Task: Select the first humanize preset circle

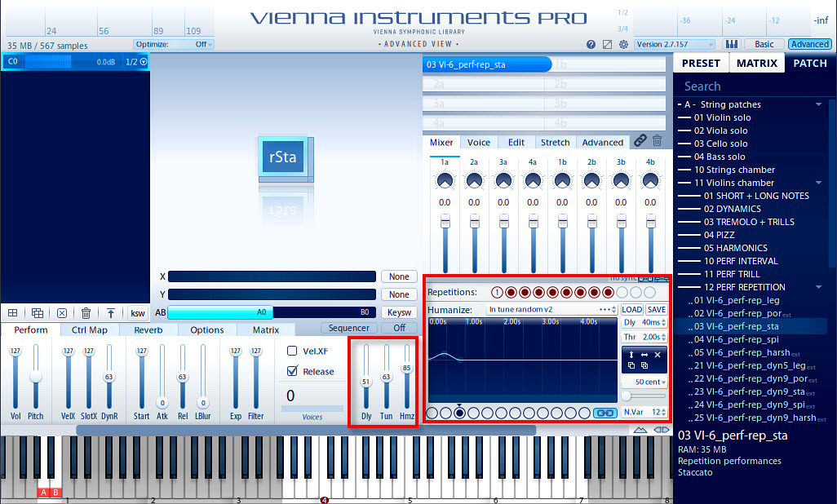Action: point(432,413)
